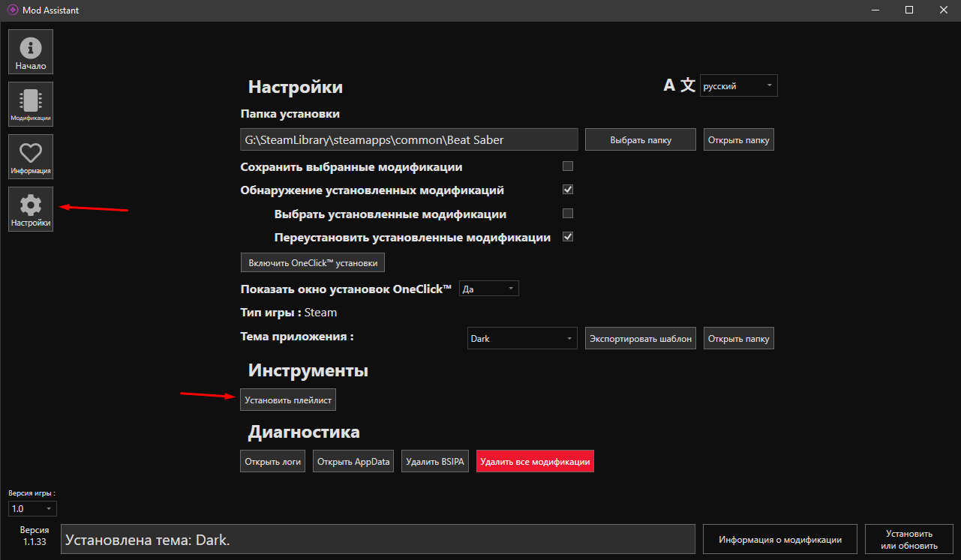Open the Начало info panel
This screenshot has height=560, width=961.
click(30, 51)
